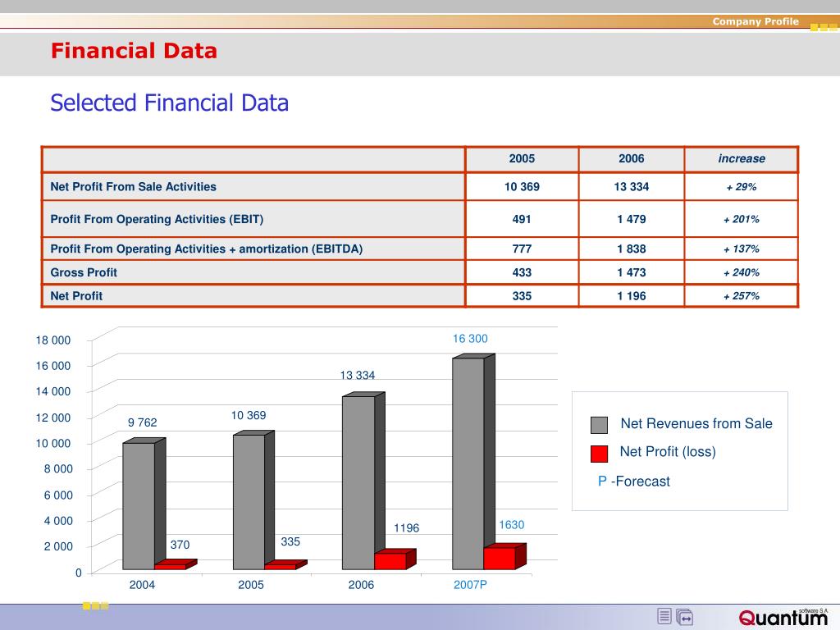The height and width of the screenshot is (630, 840).
Task: Click the table cell '491'
Action: [x=522, y=219]
